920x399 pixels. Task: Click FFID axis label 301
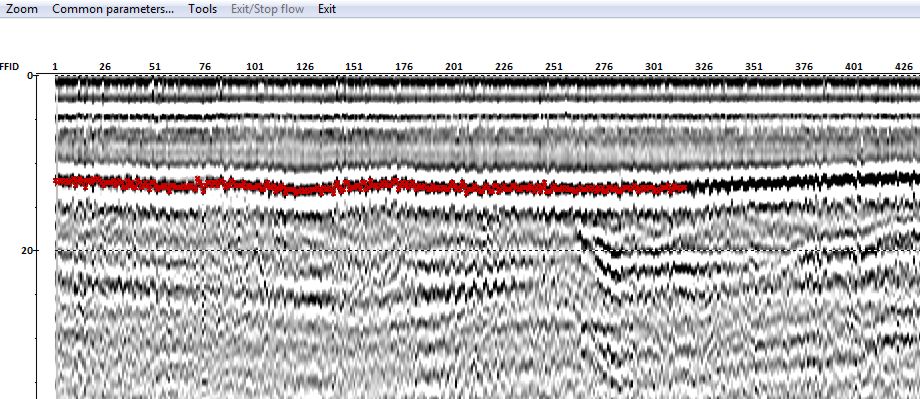point(654,67)
